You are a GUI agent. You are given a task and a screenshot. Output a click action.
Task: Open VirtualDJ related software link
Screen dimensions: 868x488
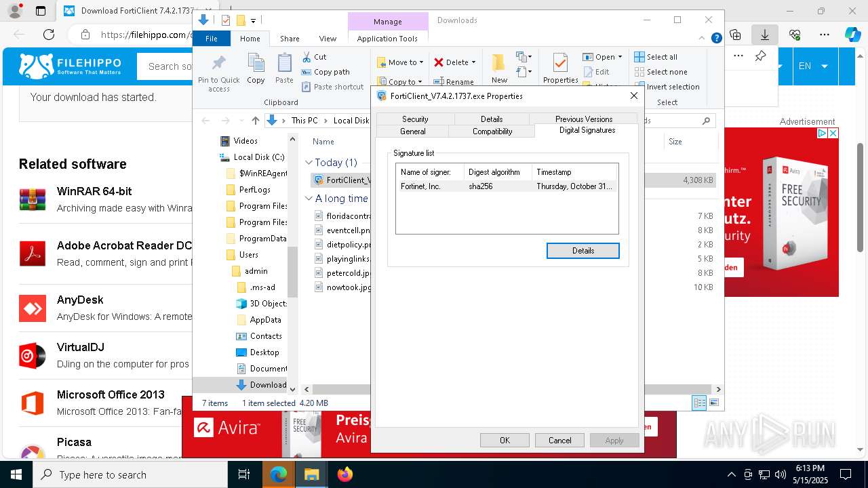point(81,347)
